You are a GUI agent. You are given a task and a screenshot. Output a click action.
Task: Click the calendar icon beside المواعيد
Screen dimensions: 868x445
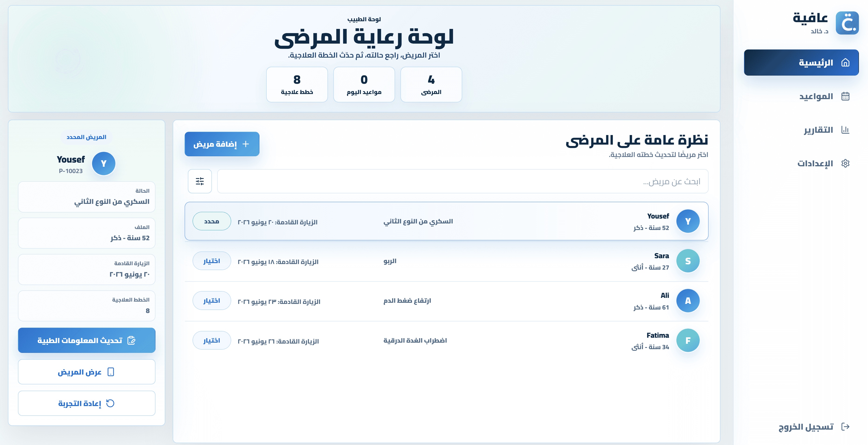click(x=845, y=96)
